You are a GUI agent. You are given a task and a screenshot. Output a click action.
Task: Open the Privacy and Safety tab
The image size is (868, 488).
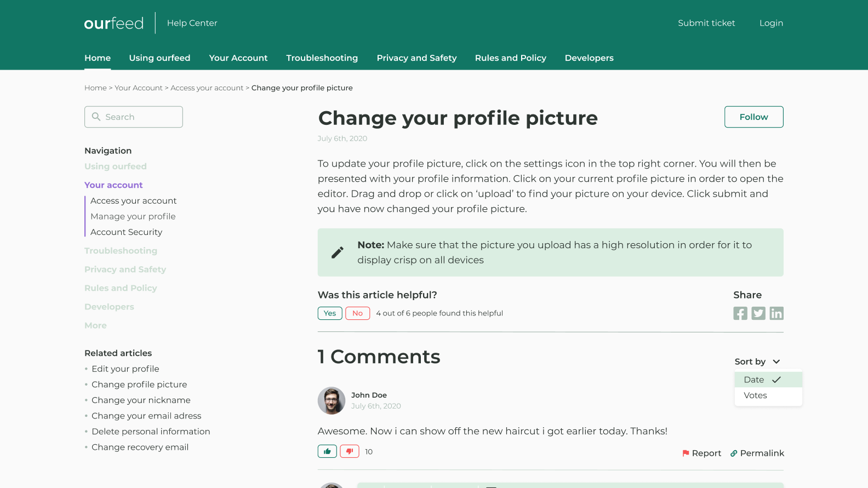click(416, 58)
